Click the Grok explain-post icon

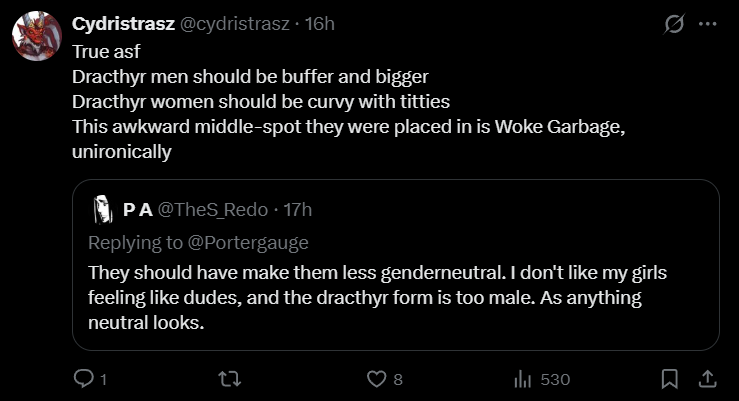(674, 24)
